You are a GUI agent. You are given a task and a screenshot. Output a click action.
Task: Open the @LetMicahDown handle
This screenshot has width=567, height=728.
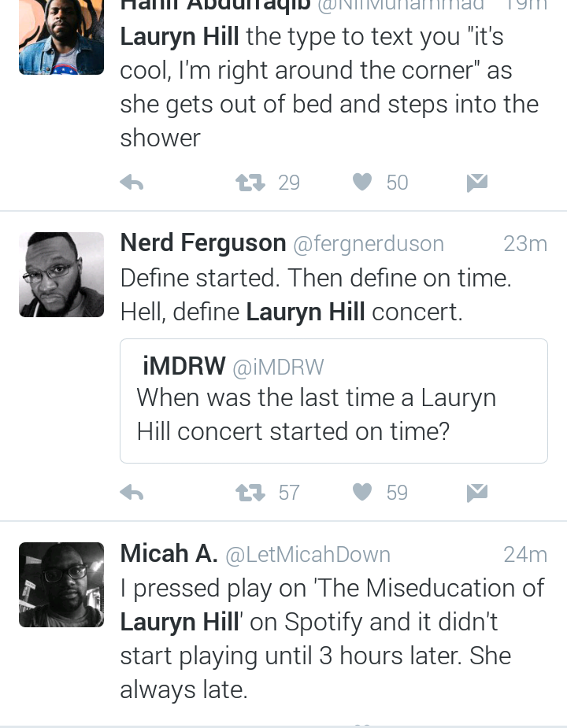308,554
